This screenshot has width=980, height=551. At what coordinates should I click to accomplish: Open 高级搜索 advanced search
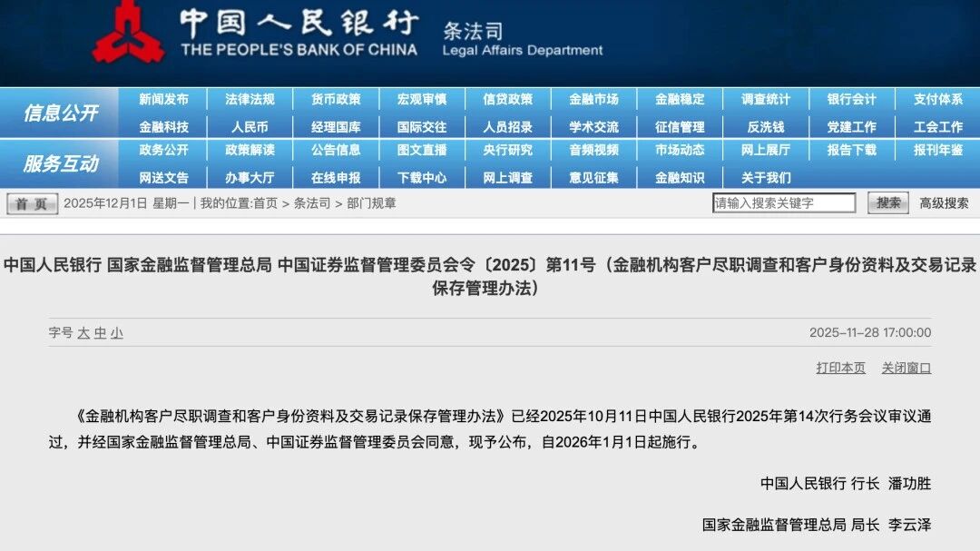[x=944, y=203]
